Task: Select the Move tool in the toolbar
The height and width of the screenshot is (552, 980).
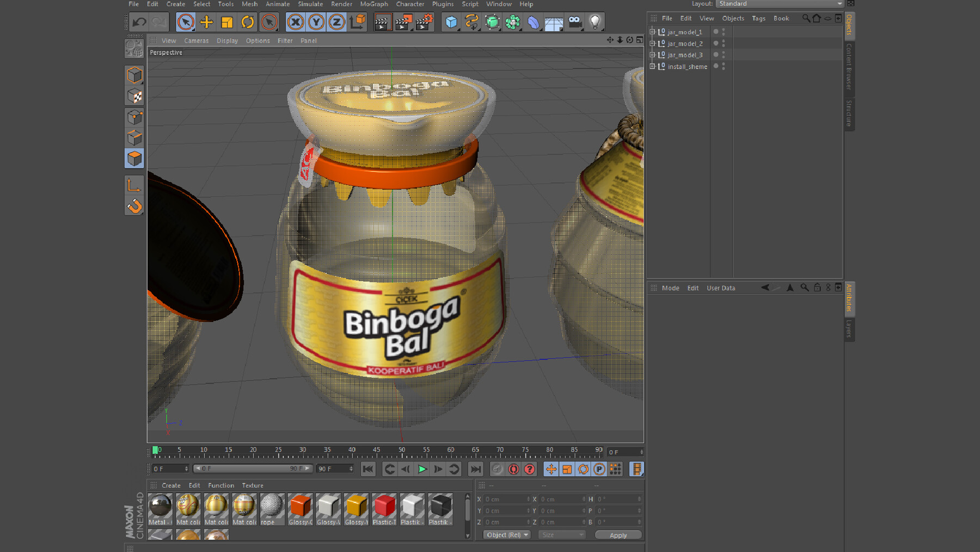Action: tap(207, 21)
